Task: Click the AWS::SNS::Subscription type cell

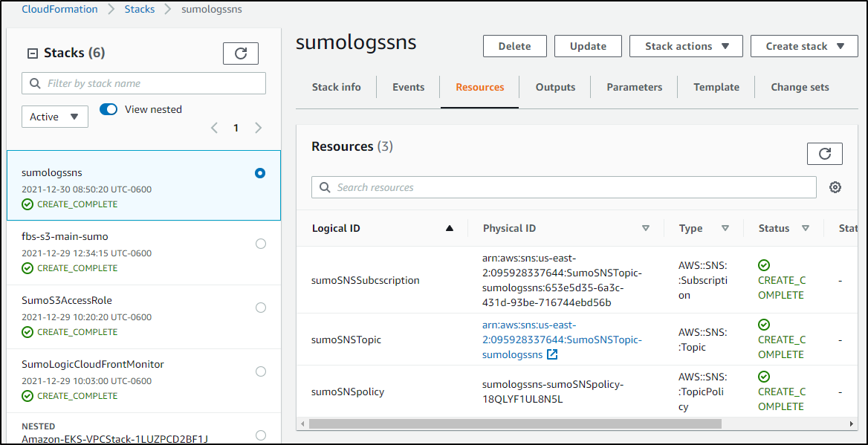Action: (x=703, y=280)
